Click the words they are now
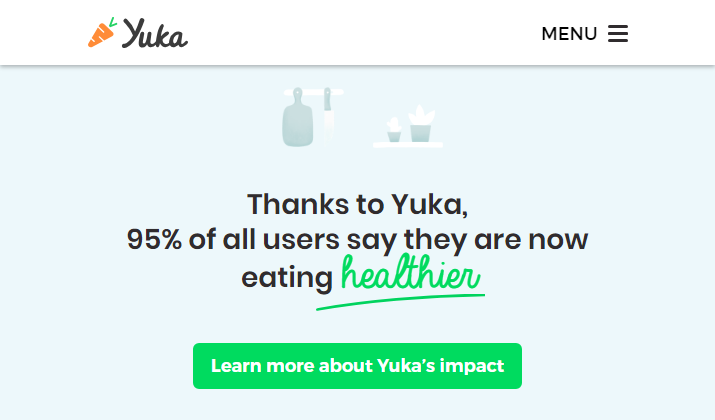This screenshot has width=715, height=420. click(496, 239)
